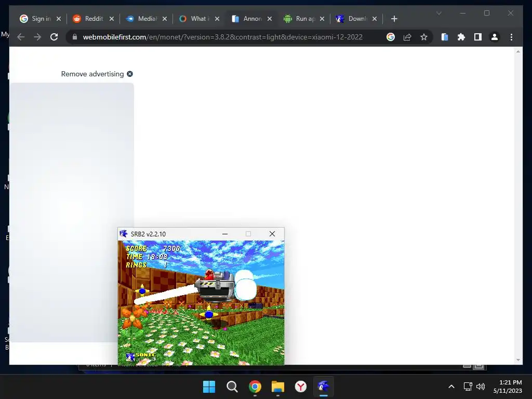Close the 'Annon' active tab

pos(270,19)
